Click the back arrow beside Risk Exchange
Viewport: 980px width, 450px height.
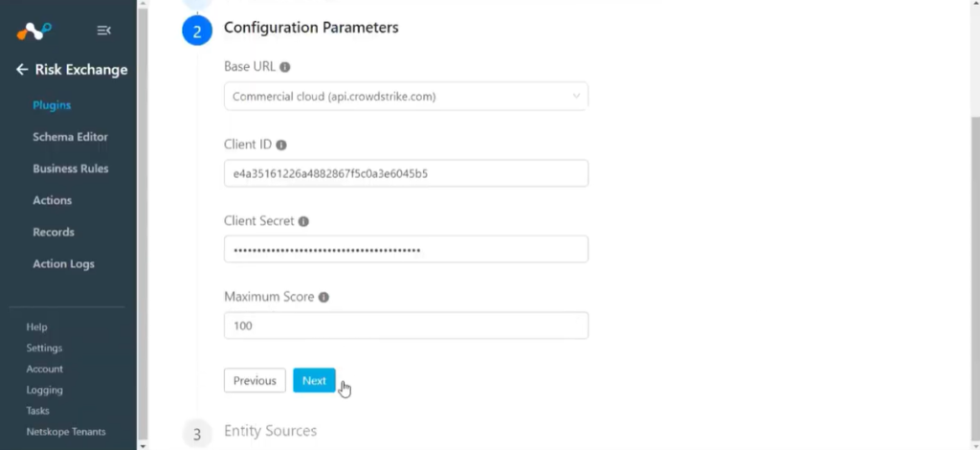pos(22,69)
